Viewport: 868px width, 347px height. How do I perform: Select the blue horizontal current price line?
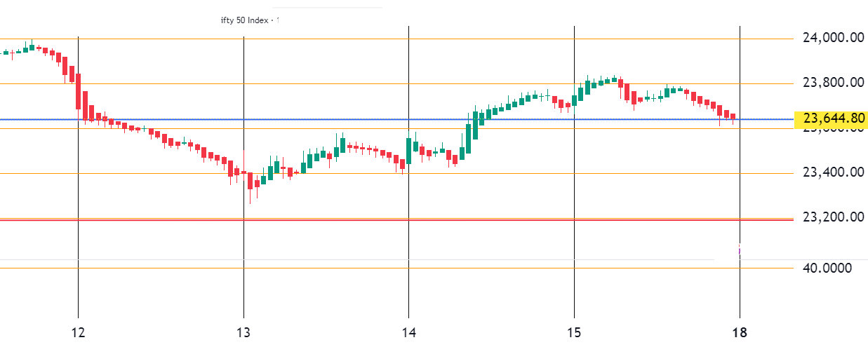point(396,119)
